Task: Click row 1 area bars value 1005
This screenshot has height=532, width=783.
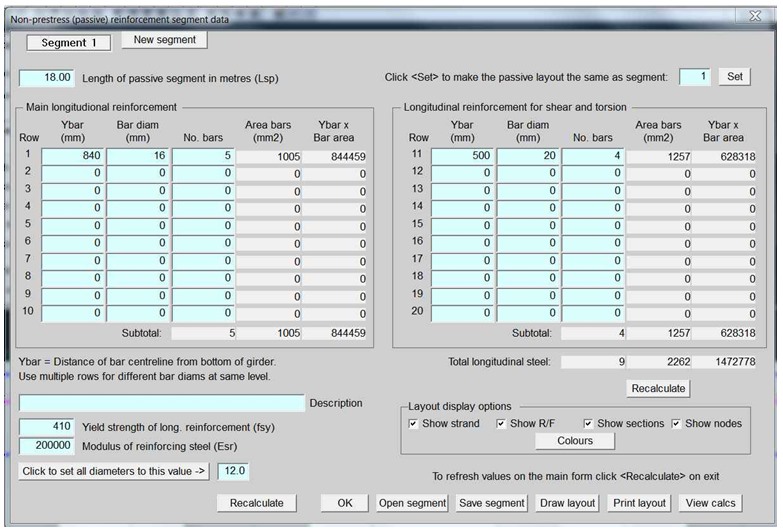Action: pyautogui.click(x=269, y=157)
